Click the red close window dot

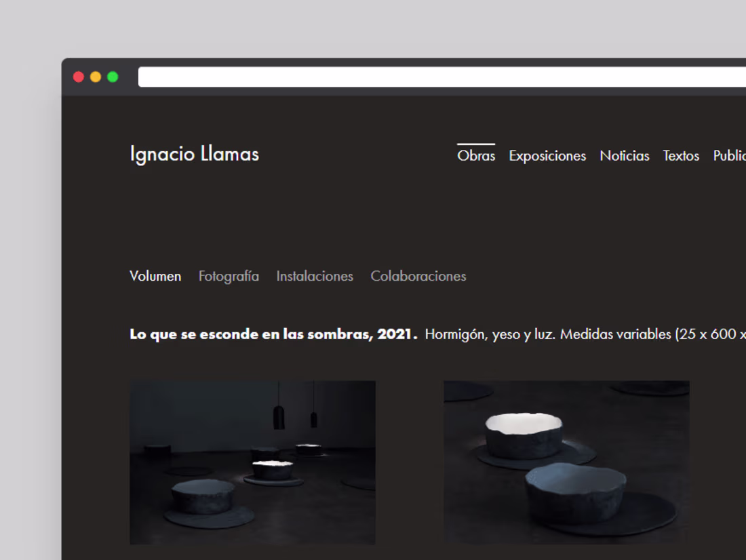click(79, 77)
